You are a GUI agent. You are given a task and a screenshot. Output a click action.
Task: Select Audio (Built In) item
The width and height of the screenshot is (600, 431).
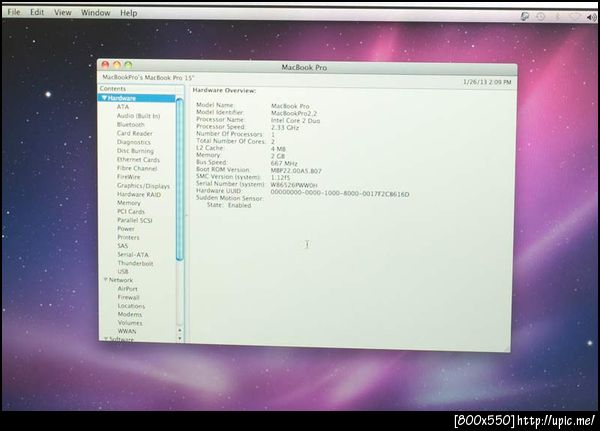[138, 116]
